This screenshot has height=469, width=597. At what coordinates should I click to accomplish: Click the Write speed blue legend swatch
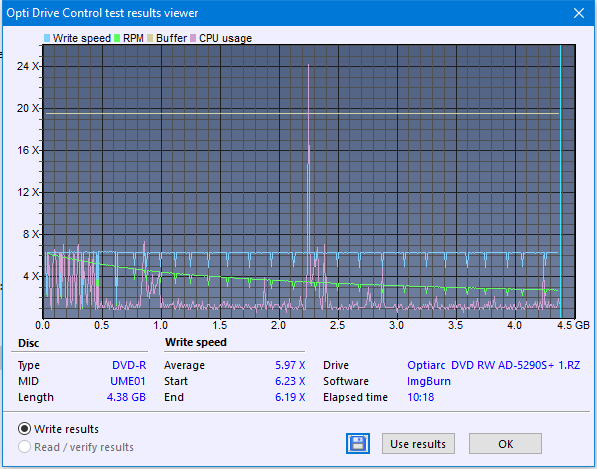click(x=47, y=38)
